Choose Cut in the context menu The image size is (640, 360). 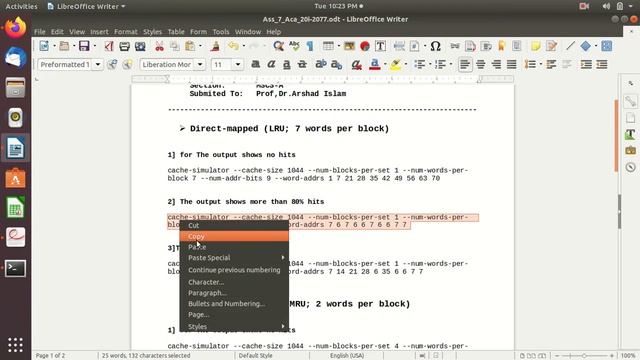coord(234,226)
